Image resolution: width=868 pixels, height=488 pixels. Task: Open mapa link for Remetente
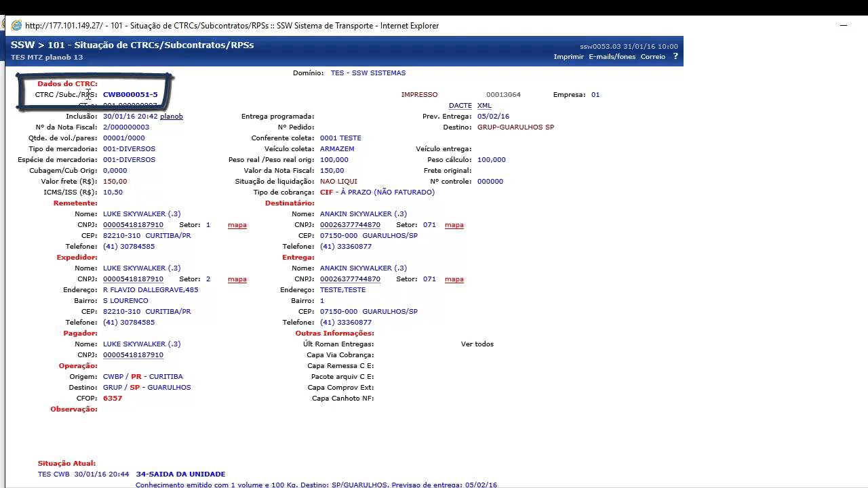[x=237, y=225]
